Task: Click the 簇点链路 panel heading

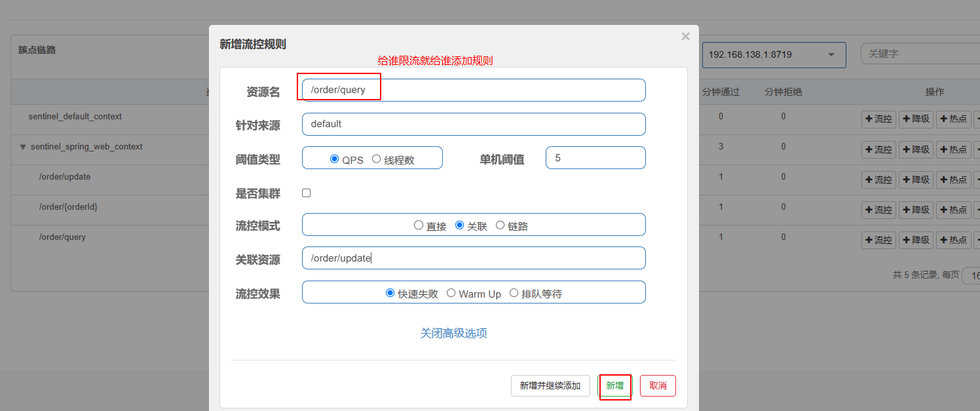Action: click(x=37, y=50)
